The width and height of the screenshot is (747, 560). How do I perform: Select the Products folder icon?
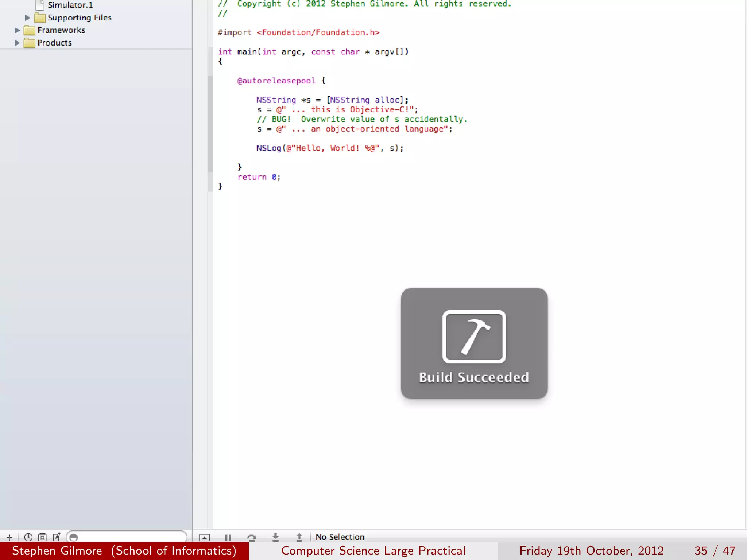point(30,43)
